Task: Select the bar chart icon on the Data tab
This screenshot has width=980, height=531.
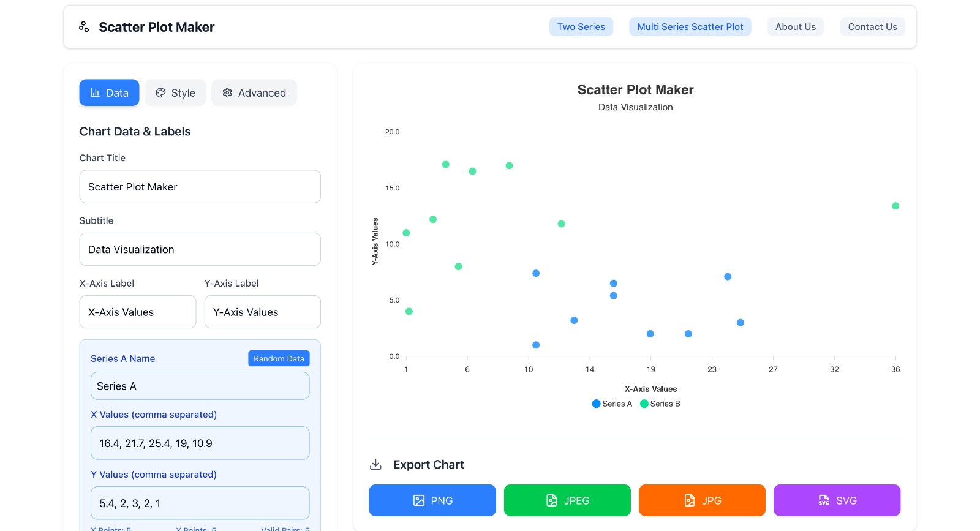Action: [x=94, y=92]
